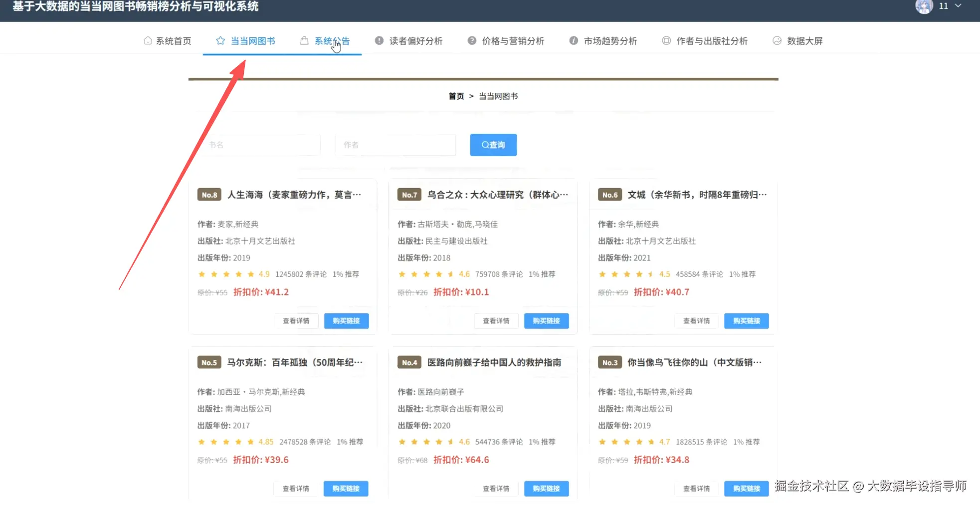Image resolution: width=980 pixels, height=506 pixels.
Task: Click the 文城 book title
Action: (x=697, y=195)
